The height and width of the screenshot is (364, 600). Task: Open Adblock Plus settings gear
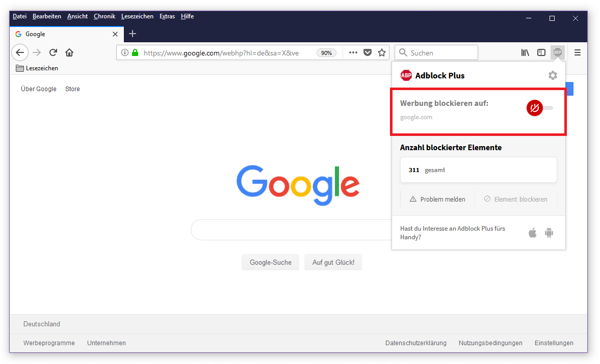[x=553, y=75]
